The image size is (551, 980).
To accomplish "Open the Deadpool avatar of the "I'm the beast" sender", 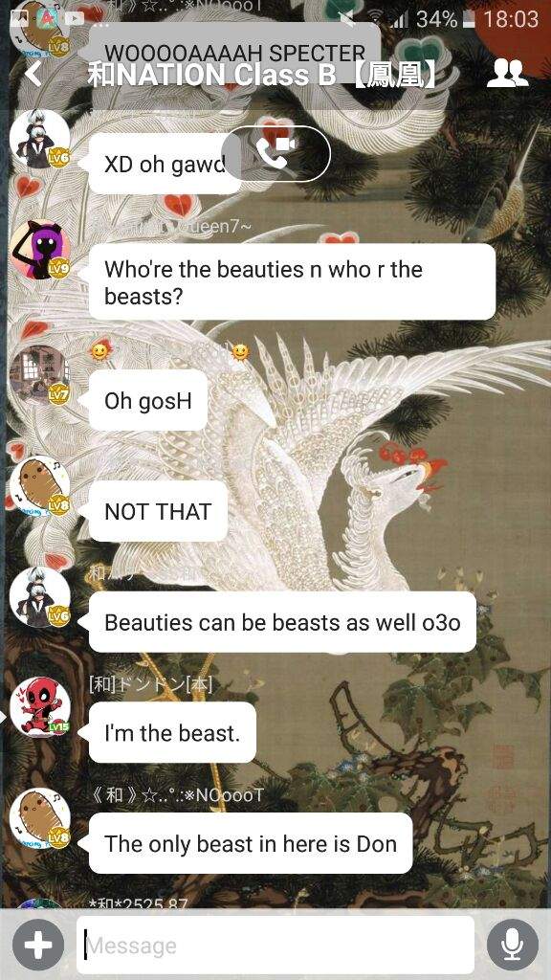I will [x=40, y=707].
